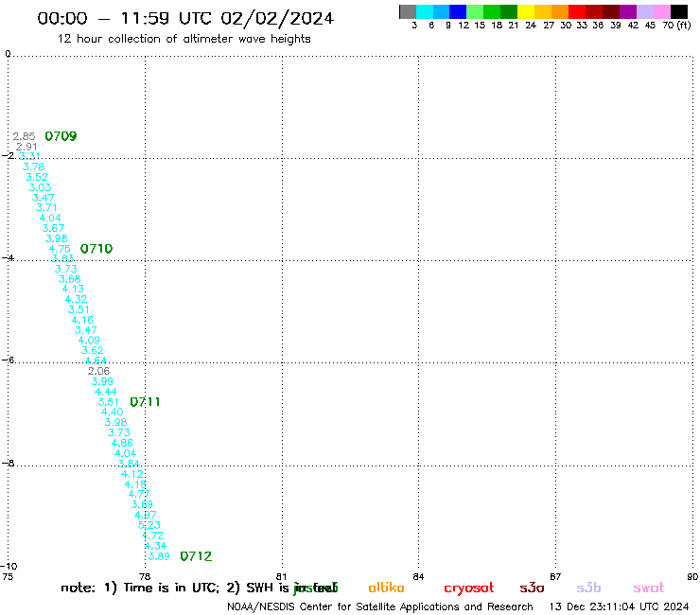Screen dimensions: 700x615
Task: Click the chart title date 02/02/2024
Action: tap(277, 18)
